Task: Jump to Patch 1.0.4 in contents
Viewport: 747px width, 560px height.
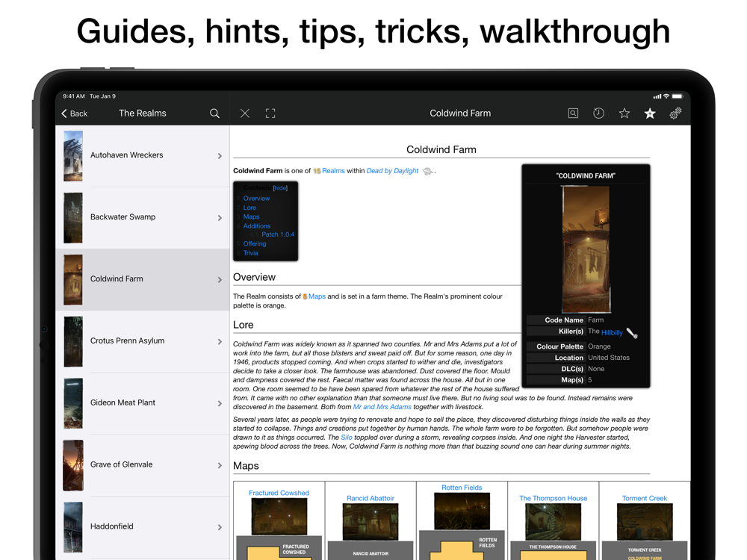Action: (x=278, y=234)
